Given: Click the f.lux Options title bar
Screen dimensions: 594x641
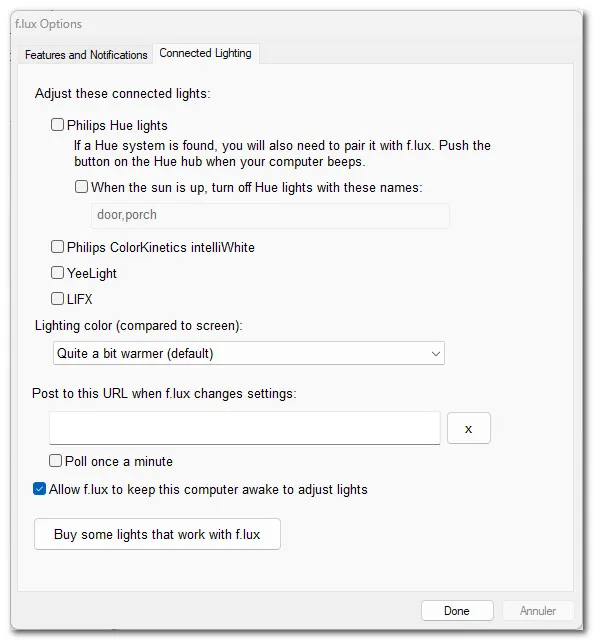Looking at the screenshot, I should click(x=296, y=24).
